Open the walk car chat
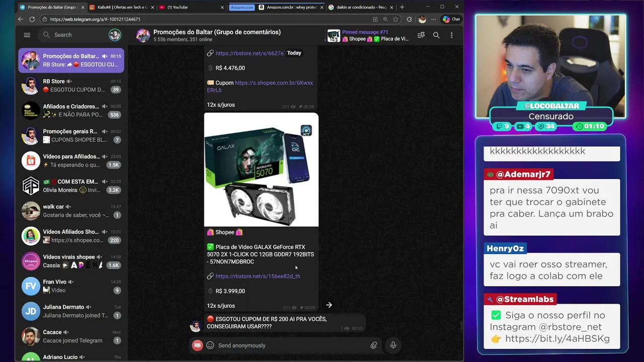The height and width of the screenshot is (362, 644). pos(71,211)
